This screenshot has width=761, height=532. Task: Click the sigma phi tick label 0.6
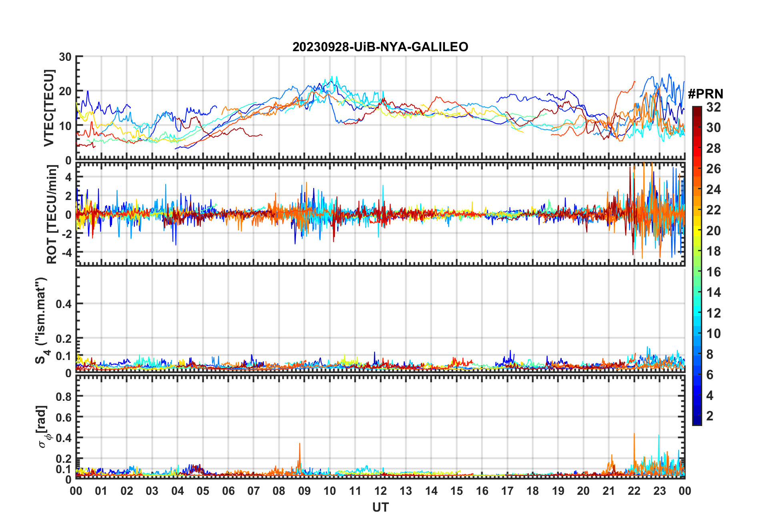click(x=64, y=418)
